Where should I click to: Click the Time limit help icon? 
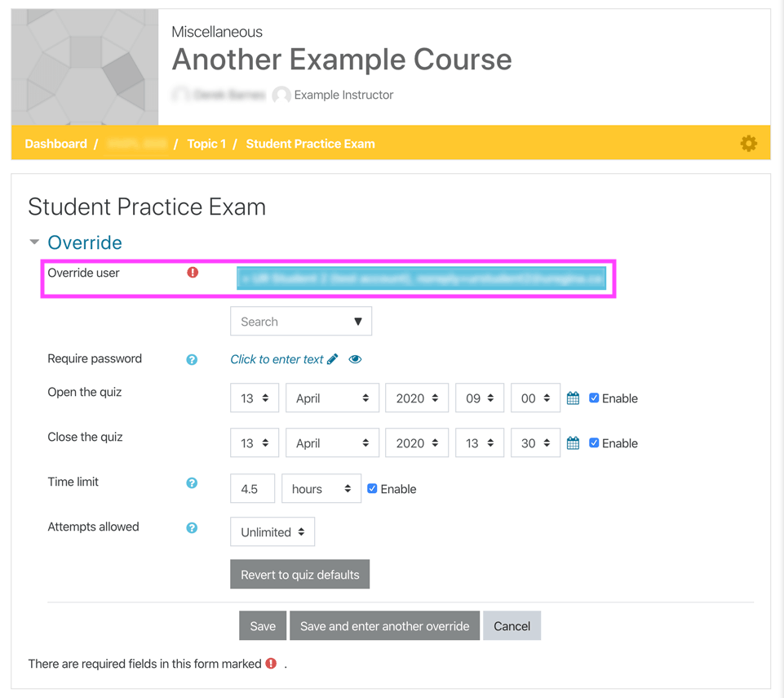pyautogui.click(x=192, y=482)
